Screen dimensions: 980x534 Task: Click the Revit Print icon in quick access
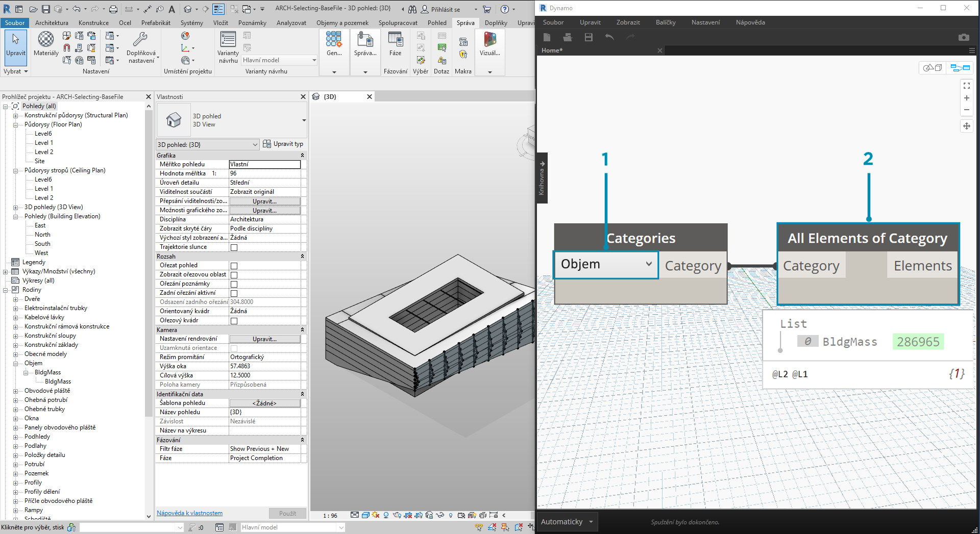(113, 9)
